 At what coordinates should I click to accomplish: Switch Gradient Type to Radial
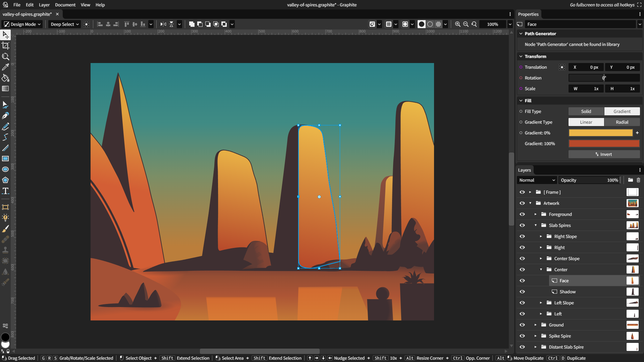[622, 122]
